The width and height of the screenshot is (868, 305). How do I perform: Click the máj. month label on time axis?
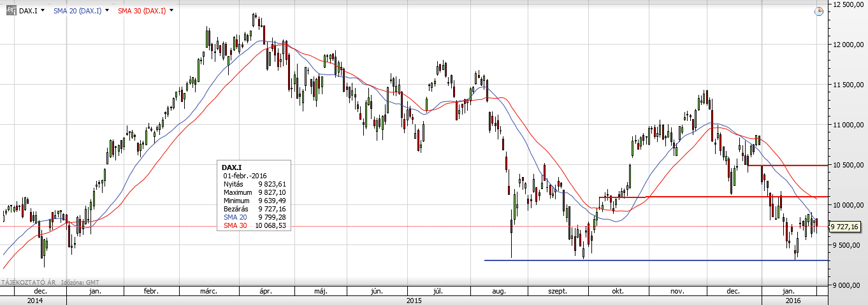click(321, 291)
